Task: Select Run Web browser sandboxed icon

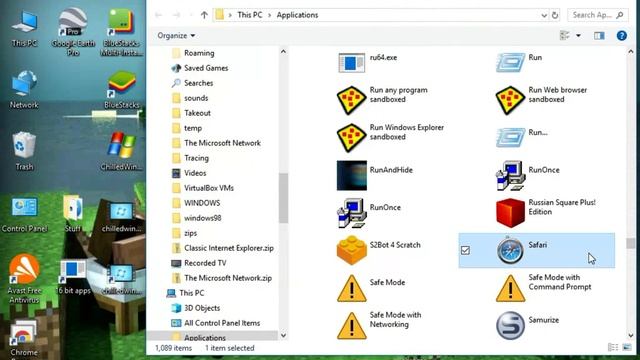Action: tap(510, 100)
